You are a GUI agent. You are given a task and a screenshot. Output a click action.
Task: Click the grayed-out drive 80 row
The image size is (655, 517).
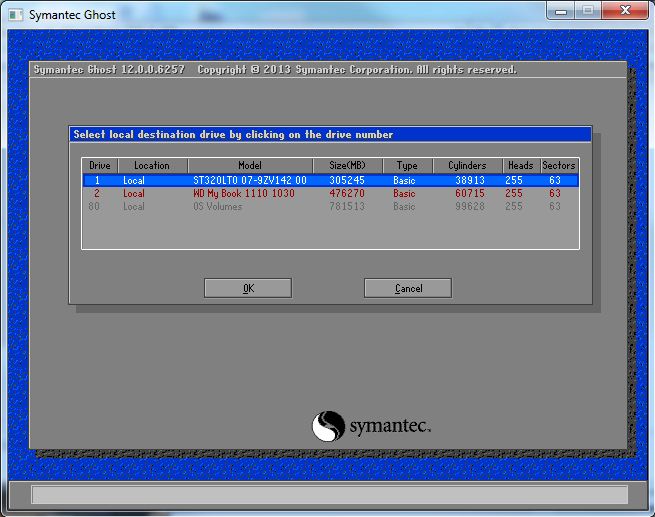330,206
